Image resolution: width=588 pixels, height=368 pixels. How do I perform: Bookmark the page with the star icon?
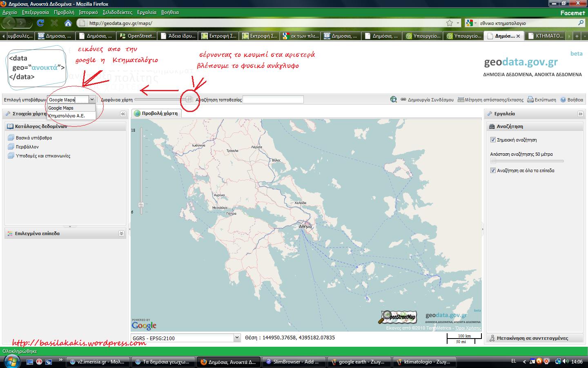click(x=450, y=23)
